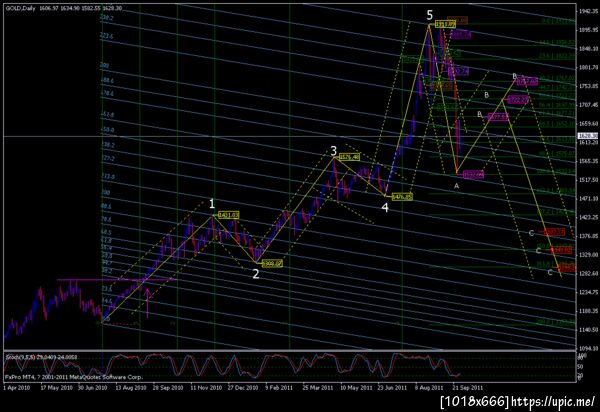
Task: Click the 1848.10 price axis value
Action: [589, 49]
